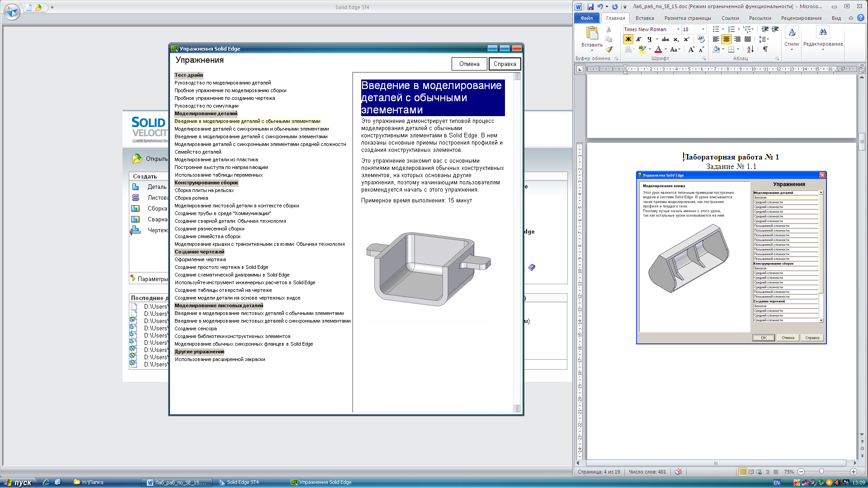Open the Change Case (Аа) dropdown
This screenshot has width=868, height=488.
click(x=675, y=49)
